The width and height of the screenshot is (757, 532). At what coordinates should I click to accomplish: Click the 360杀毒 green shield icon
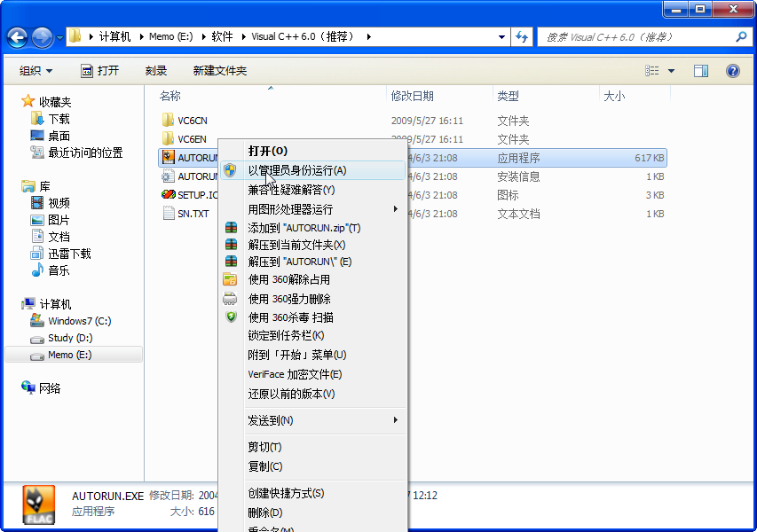(232, 317)
